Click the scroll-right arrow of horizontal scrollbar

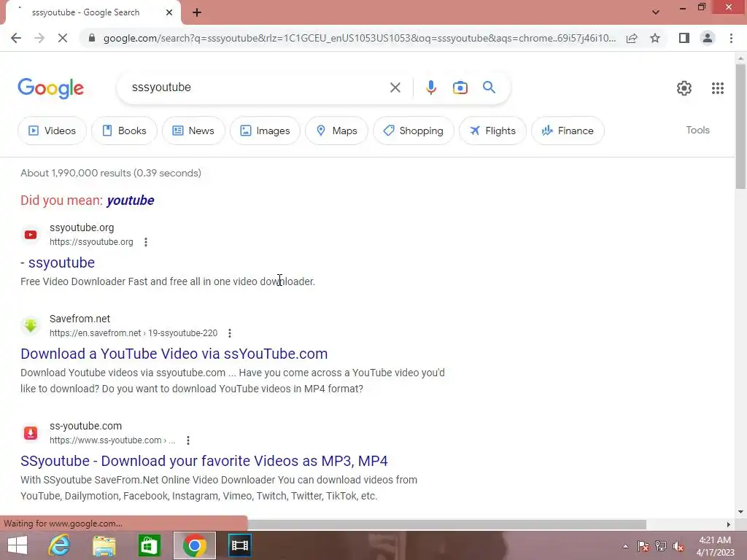click(x=729, y=524)
